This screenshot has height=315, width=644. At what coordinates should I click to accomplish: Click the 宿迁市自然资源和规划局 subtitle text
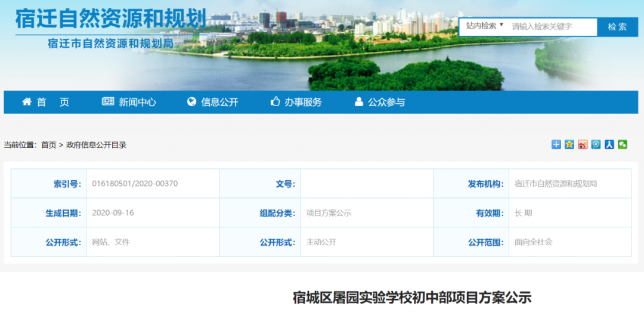click(x=111, y=44)
